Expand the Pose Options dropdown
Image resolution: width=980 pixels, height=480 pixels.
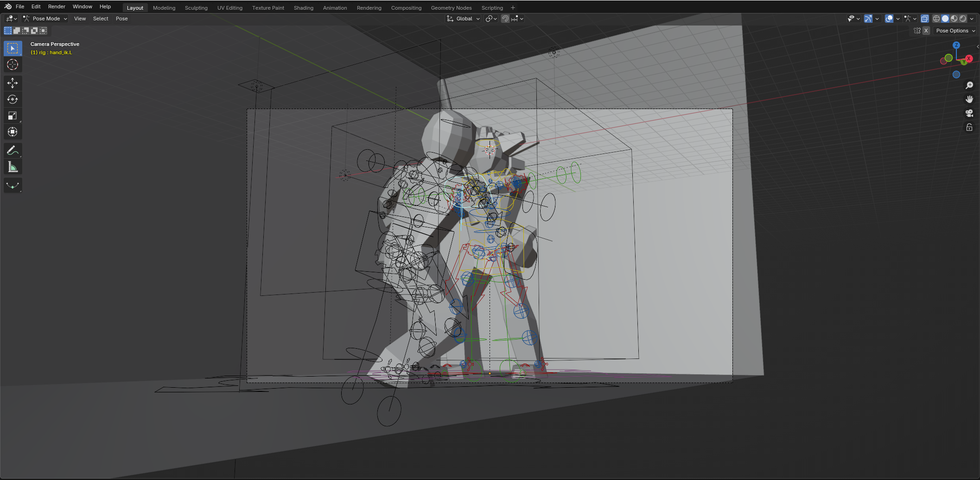pyautogui.click(x=955, y=31)
